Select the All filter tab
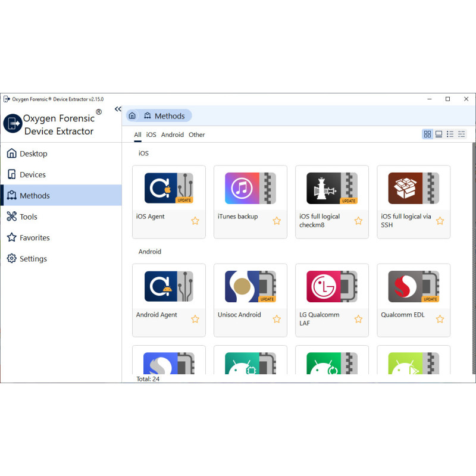Screen dimensions: 476x476 (137, 134)
